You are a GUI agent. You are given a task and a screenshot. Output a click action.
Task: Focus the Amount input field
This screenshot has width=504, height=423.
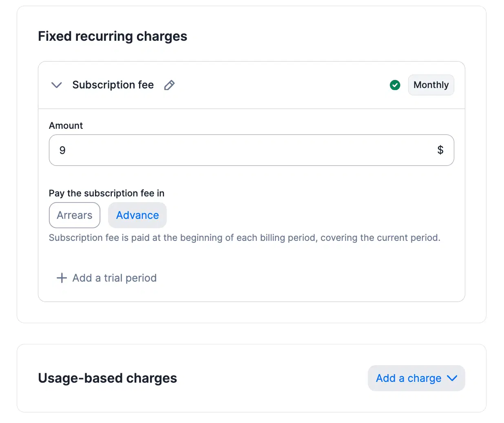[x=245, y=150]
